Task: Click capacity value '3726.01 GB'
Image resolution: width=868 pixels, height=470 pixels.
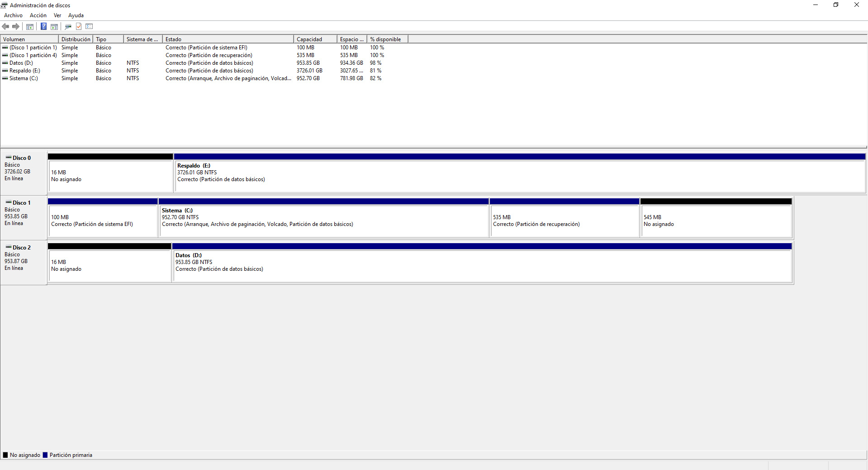Action: [309, 71]
